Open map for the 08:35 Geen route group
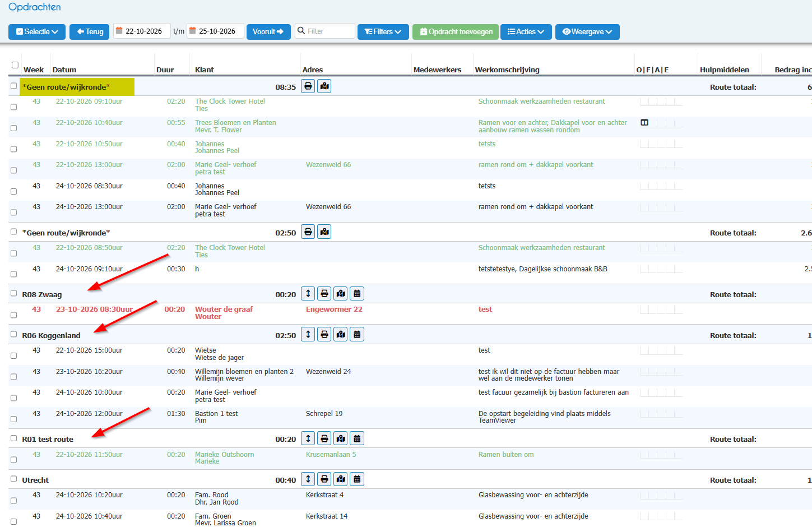 [324, 86]
